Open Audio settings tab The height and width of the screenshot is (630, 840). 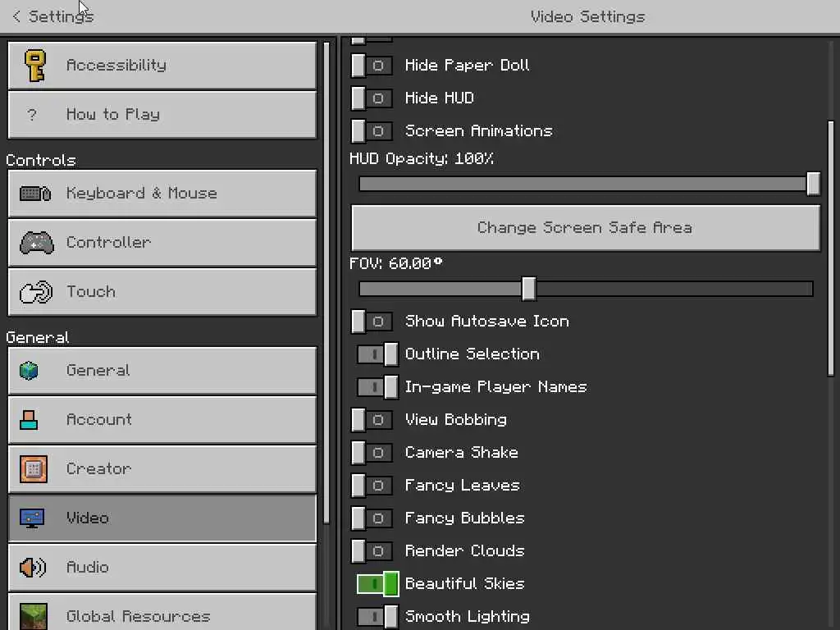[x=162, y=568]
